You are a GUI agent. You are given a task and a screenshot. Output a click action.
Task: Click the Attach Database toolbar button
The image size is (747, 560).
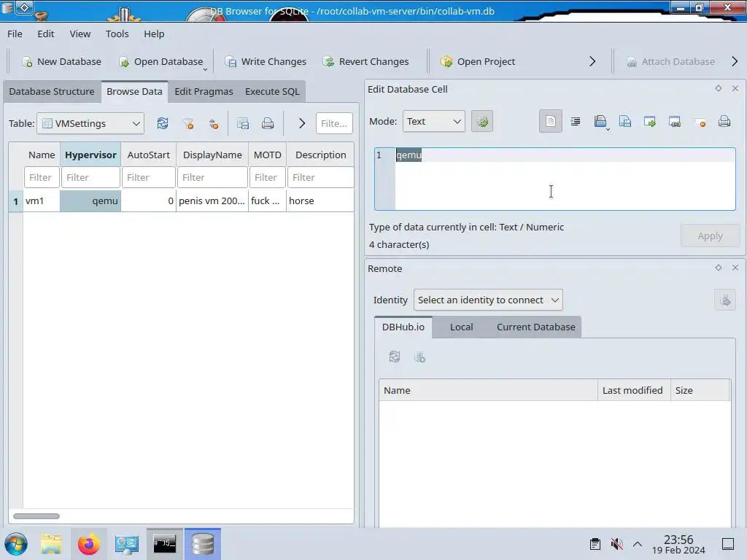(x=671, y=61)
